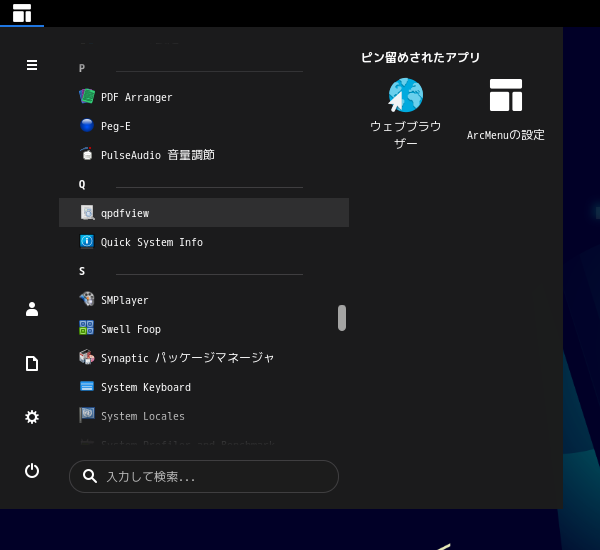Launch PDF Arranger via its icon
Viewport: 600px width, 550px height.
[87, 96]
